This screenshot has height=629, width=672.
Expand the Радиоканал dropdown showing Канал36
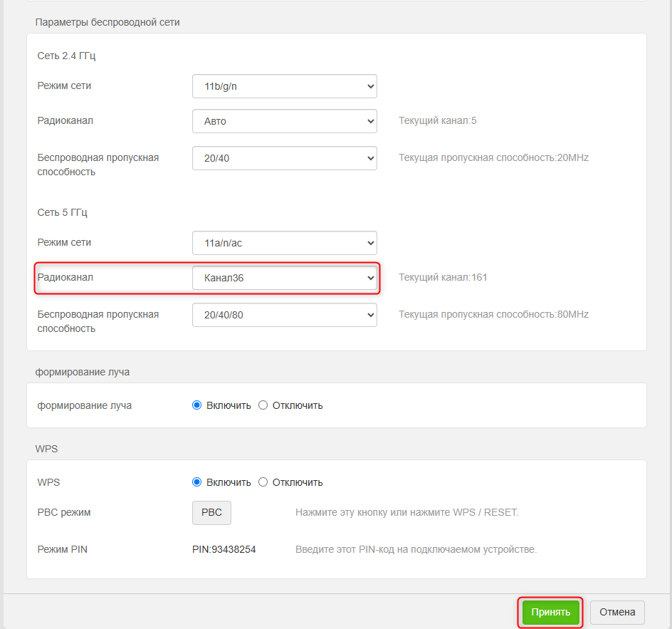[x=284, y=278]
